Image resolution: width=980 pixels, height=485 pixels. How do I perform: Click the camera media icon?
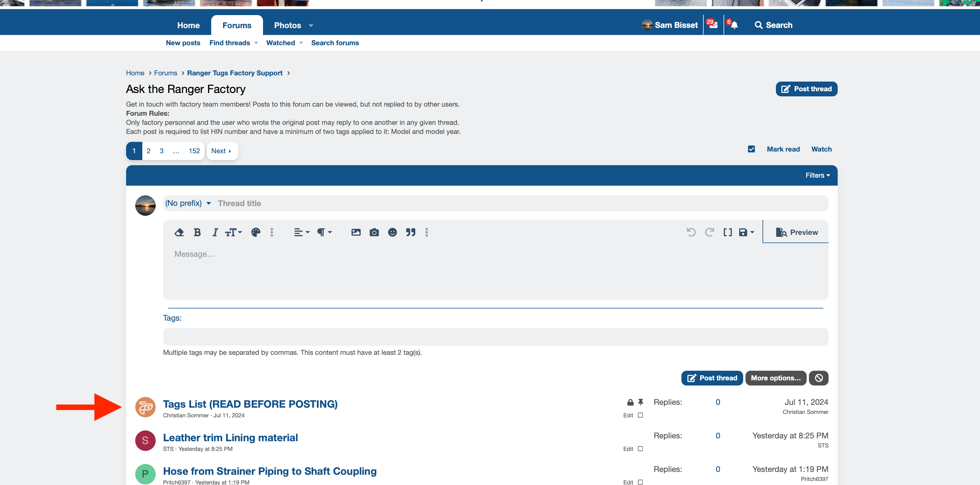tap(374, 232)
